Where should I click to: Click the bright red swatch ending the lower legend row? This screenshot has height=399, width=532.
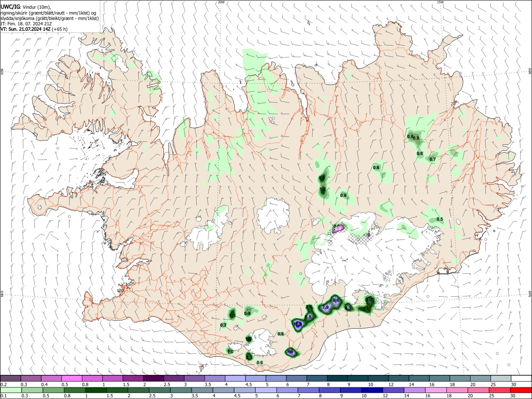(x=521, y=390)
